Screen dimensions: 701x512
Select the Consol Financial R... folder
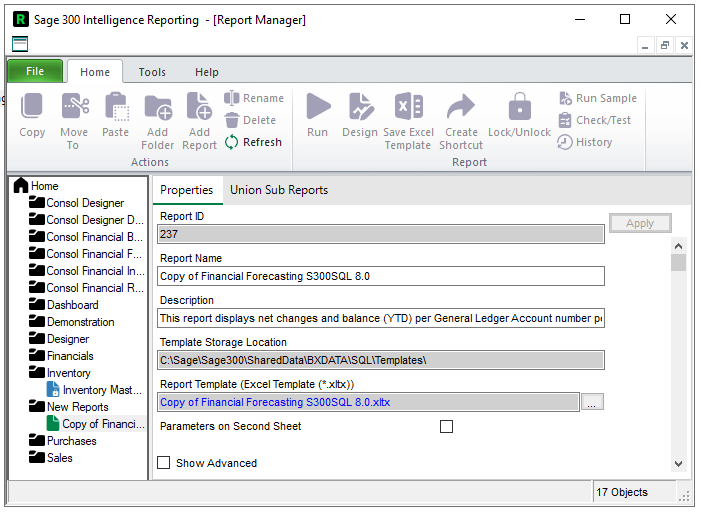tap(86, 288)
